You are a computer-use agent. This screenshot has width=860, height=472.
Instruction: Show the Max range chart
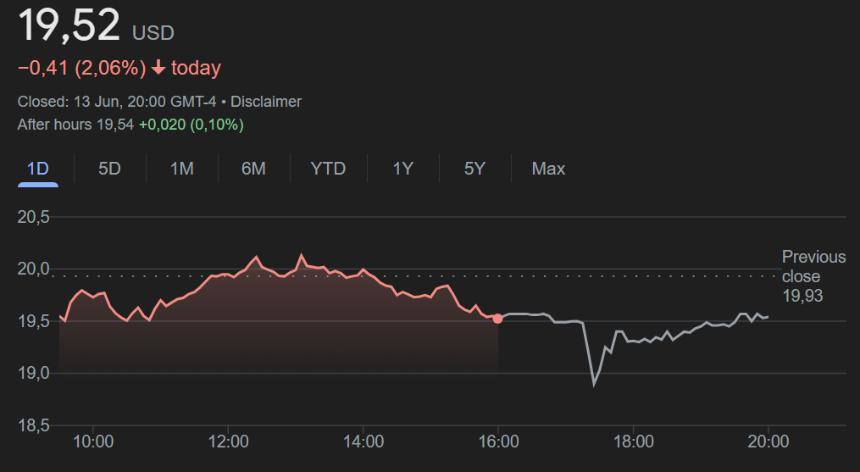[x=548, y=168]
